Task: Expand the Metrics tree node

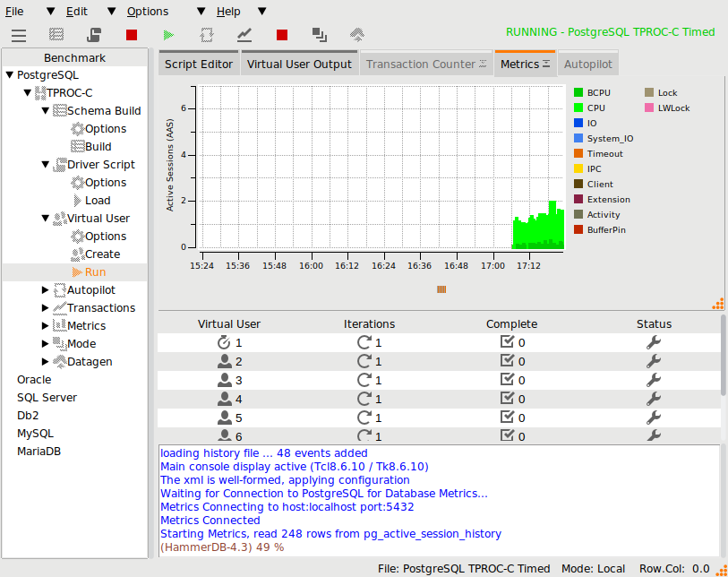Action: pyautogui.click(x=45, y=325)
